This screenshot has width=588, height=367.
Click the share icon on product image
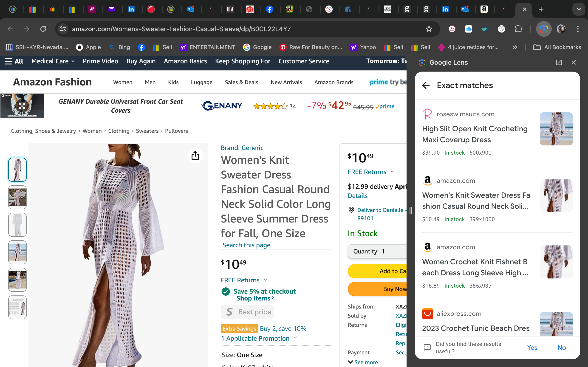(195, 156)
